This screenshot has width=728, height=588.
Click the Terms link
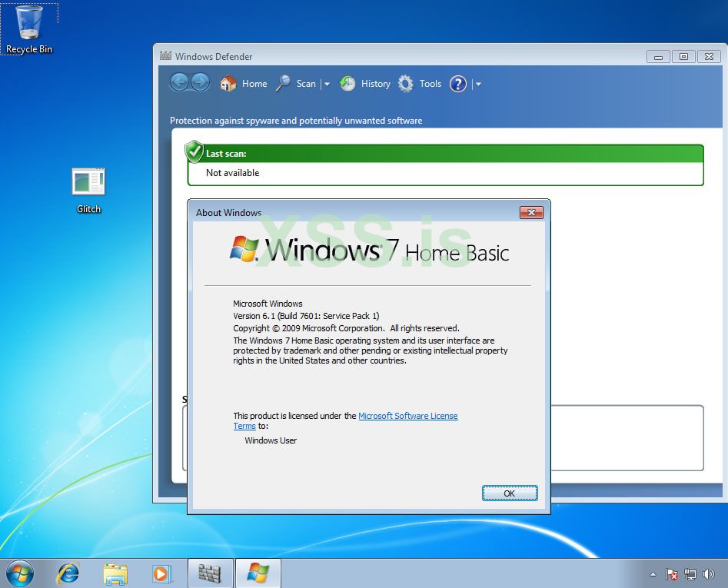click(244, 426)
